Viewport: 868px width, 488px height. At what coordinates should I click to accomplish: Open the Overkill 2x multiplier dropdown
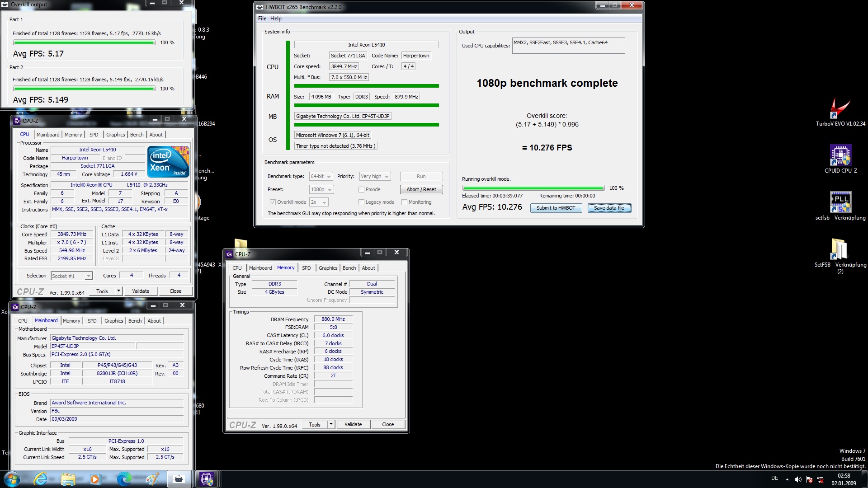[319, 202]
